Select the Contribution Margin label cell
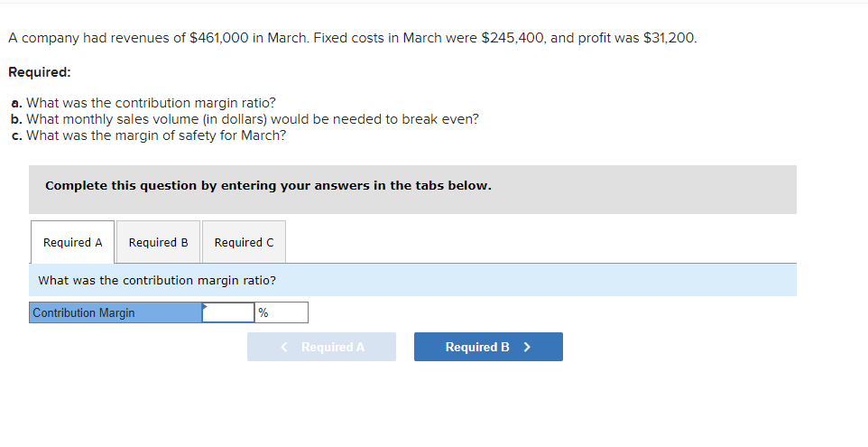The height and width of the screenshot is (447, 868). tap(115, 313)
